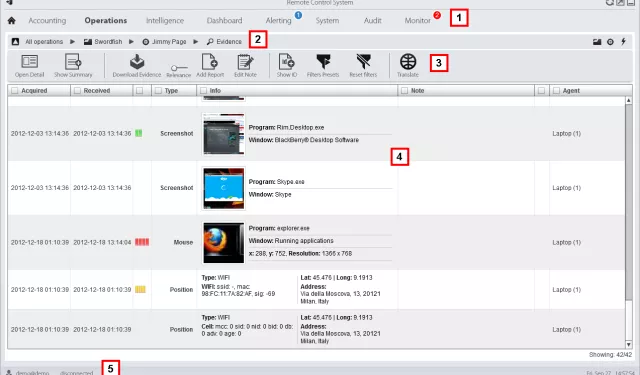Toggle the Type column checkbox

[158, 91]
